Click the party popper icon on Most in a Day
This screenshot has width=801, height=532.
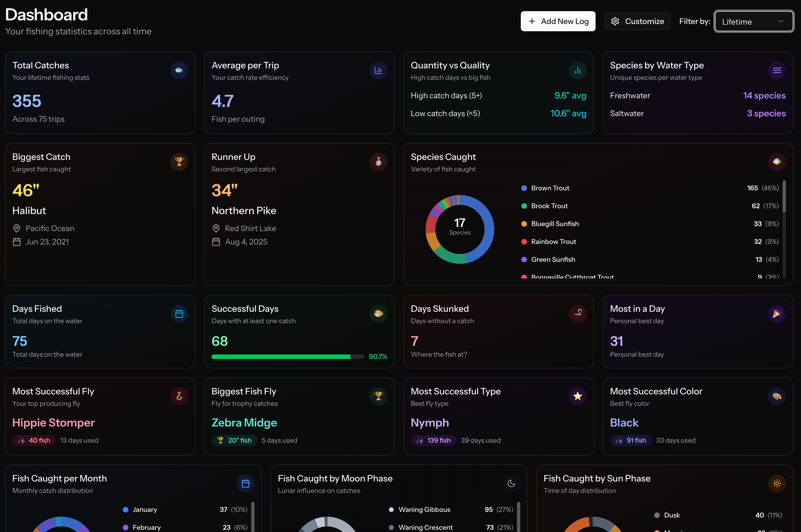[777, 313]
